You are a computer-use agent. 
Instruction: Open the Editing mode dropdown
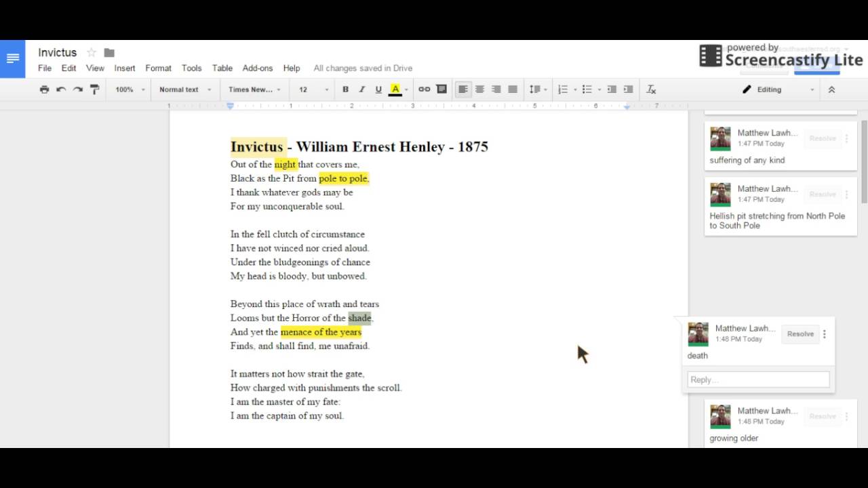[x=779, y=89]
